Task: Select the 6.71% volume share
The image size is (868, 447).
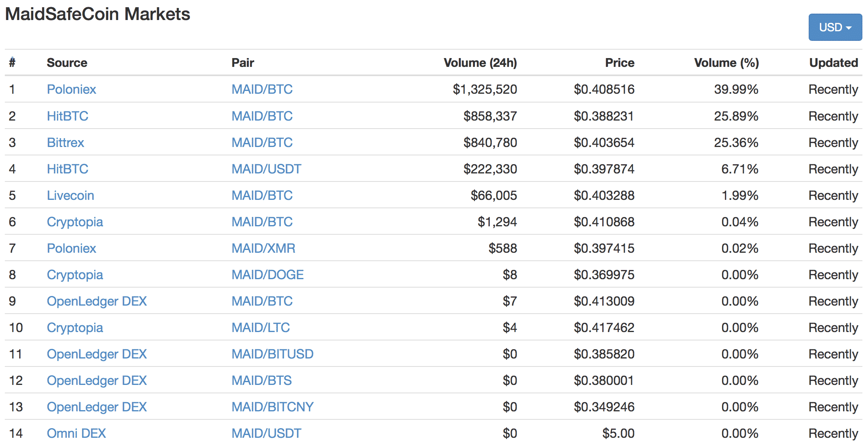Action: pyautogui.click(x=740, y=169)
